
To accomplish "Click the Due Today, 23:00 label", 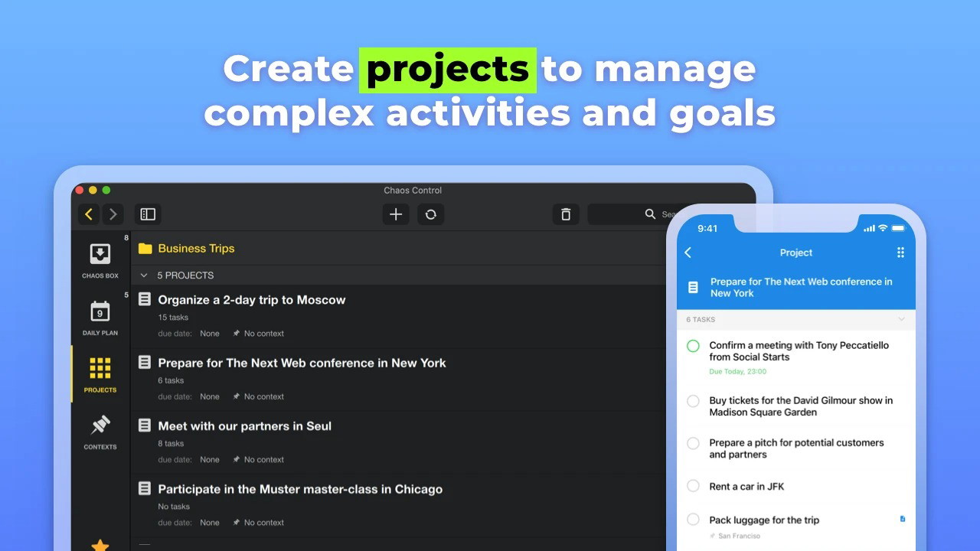I will pos(737,372).
